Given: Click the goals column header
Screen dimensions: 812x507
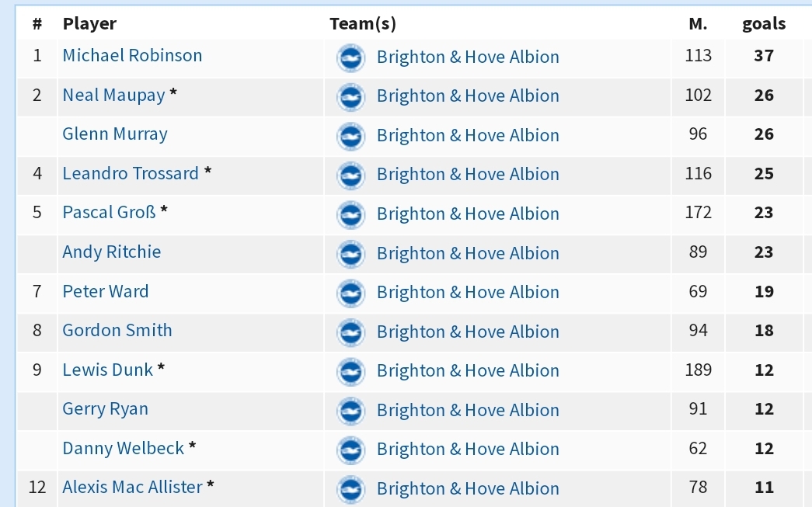Looking at the screenshot, I should click(x=764, y=24).
